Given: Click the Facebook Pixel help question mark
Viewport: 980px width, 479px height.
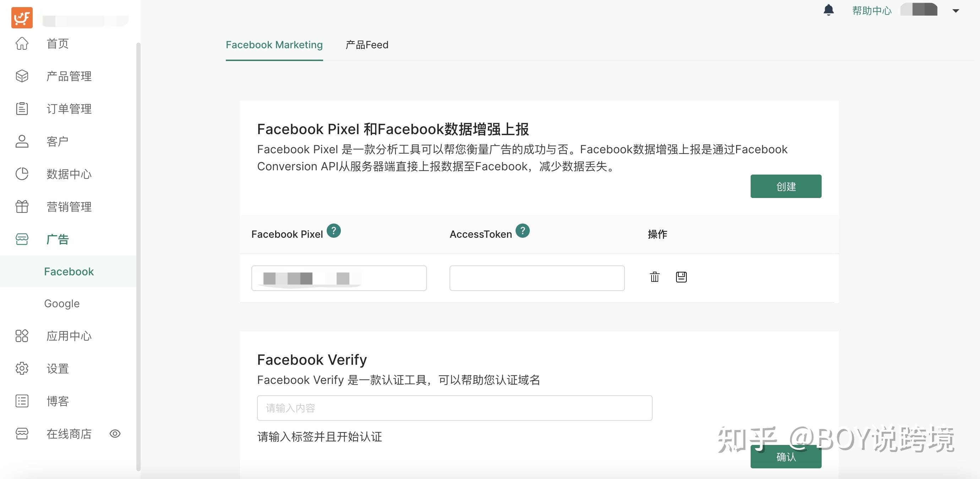Looking at the screenshot, I should pyautogui.click(x=334, y=231).
